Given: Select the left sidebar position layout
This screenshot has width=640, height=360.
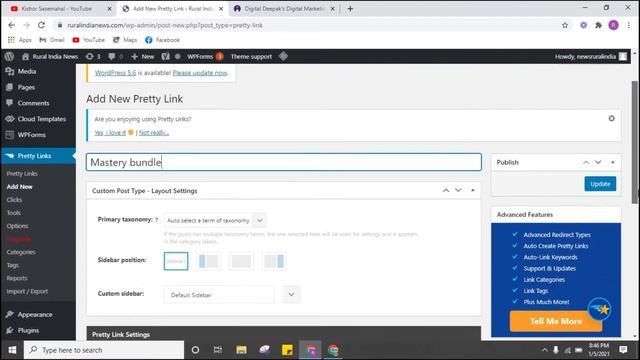Looking at the screenshot, I should click(x=208, y=261).
